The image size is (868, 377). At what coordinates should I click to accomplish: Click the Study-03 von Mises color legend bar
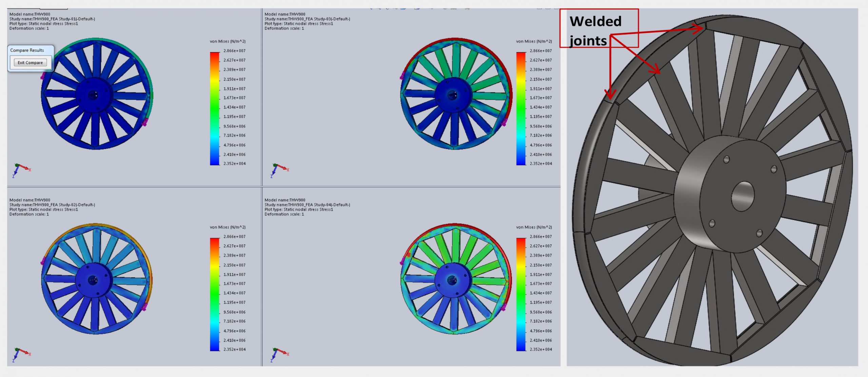[x=521, y=108]
